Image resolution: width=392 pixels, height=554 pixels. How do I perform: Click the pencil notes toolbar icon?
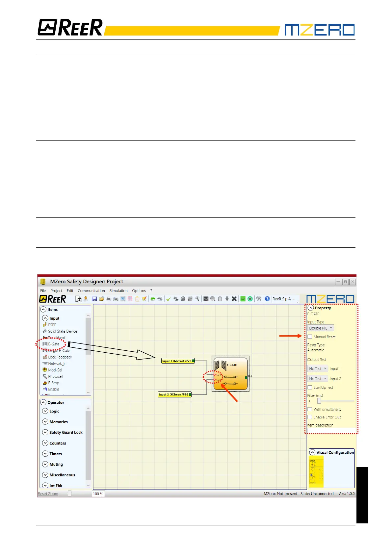point(144,299)
